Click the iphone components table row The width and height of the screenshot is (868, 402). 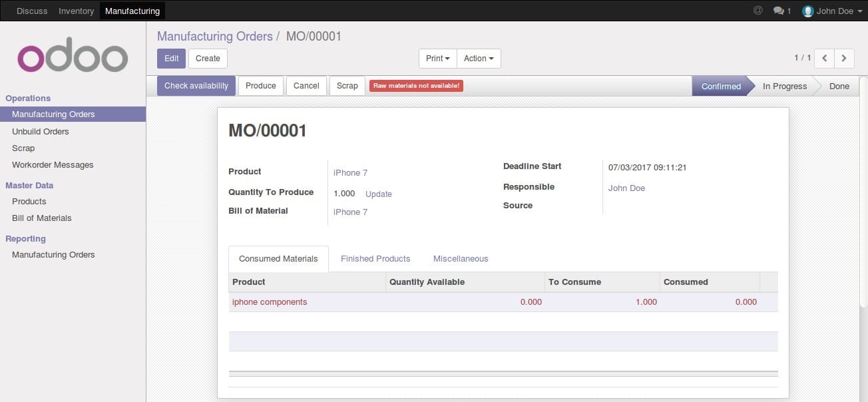503,302
